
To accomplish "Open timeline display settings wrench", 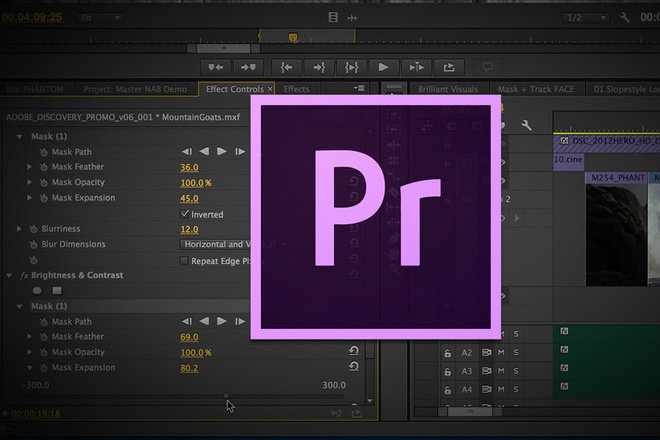I will [527, 125].
